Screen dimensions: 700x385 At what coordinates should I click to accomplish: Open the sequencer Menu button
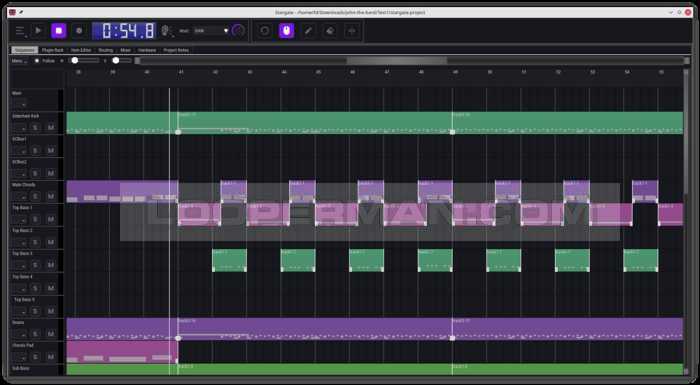pos(19,61)
